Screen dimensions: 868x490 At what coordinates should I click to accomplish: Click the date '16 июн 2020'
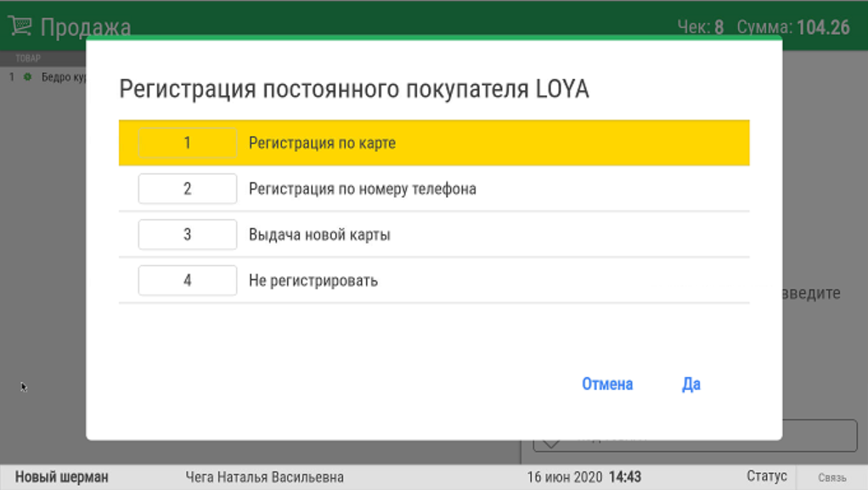point(564,477)
